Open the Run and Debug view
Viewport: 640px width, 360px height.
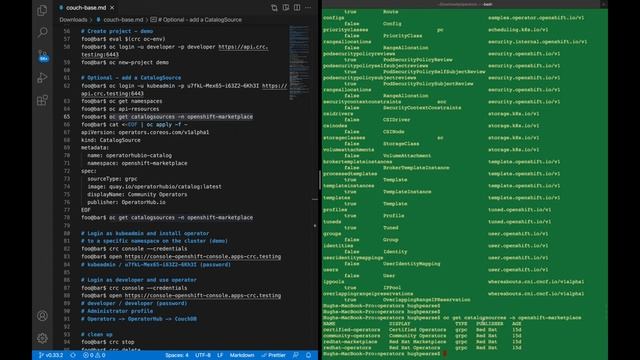(x=42, y=78)
